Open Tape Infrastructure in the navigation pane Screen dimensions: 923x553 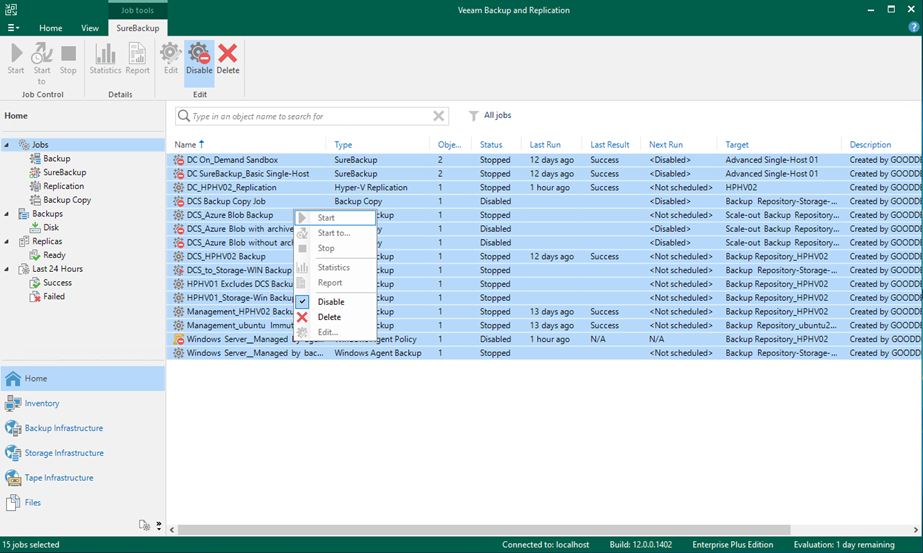coord(59,478)
